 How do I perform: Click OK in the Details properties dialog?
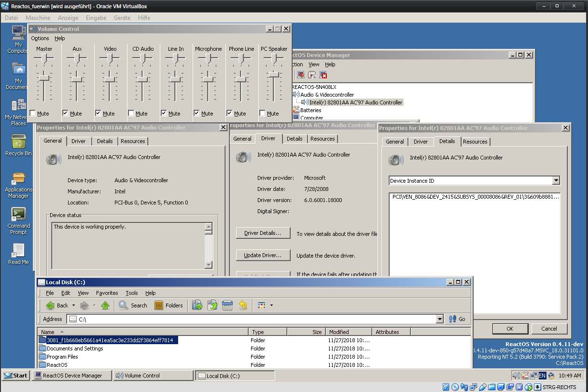[x=510, y=329]
